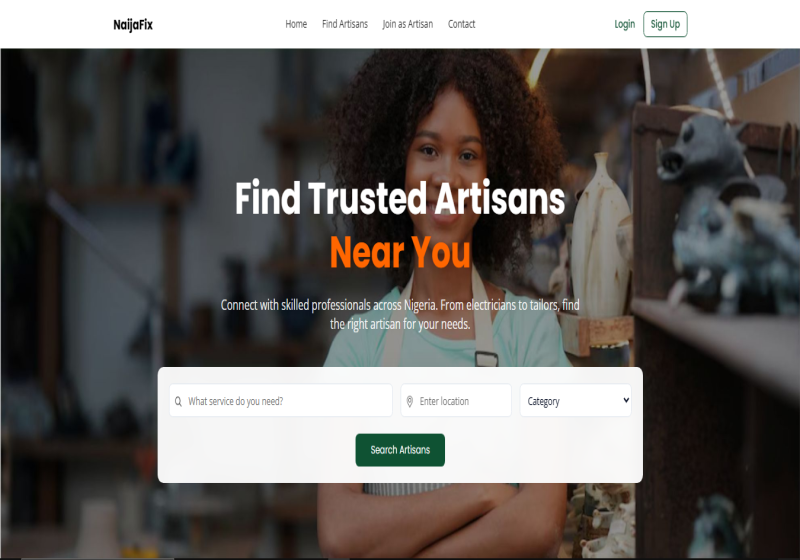Open the Find Artisans page
The width and height of the screenshot is (800, 560).
(x=345, y=24)
